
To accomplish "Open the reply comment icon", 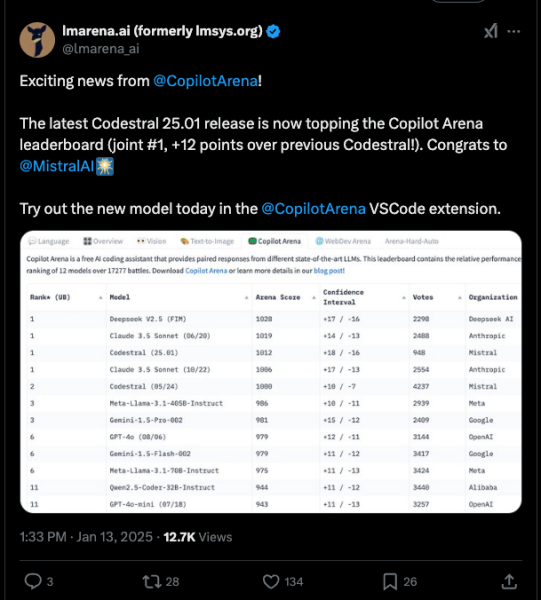I will point(33,581).
